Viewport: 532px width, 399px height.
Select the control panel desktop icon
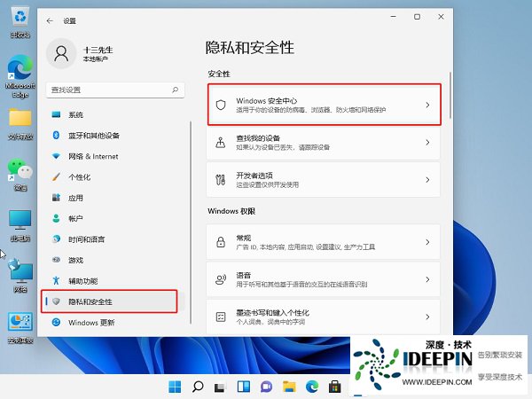pyautogui.click(x=20, y=327)
